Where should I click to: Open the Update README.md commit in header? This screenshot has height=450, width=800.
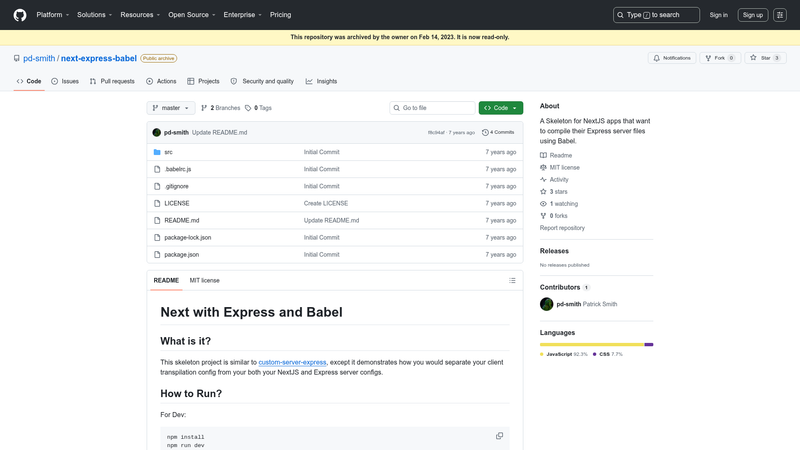(219, 132)
